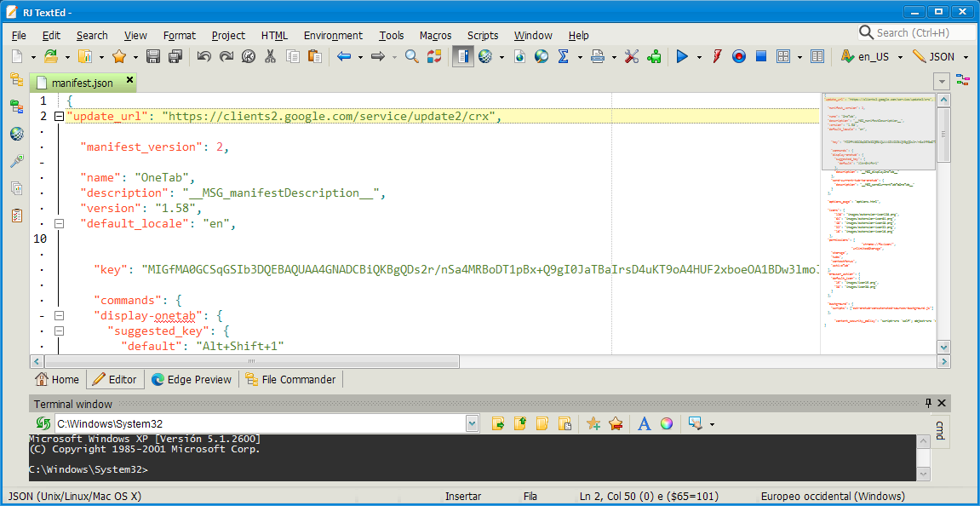Collapse the suggested_key fold marker

pos(59,331)
